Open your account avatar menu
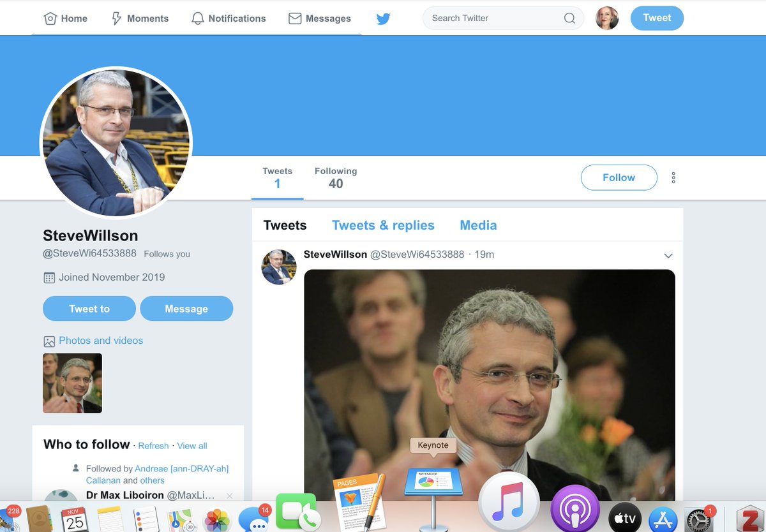 click(x=607, y=18)
